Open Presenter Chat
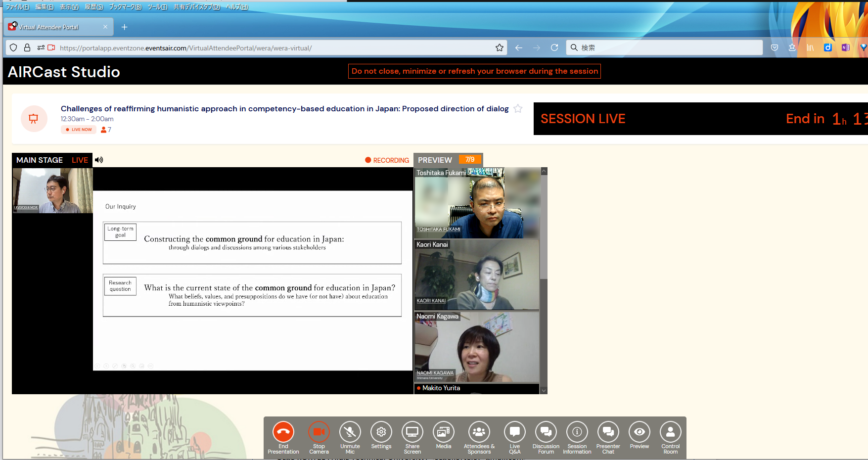Viewport: 868px width, 460px height. [x=608, y=432]
